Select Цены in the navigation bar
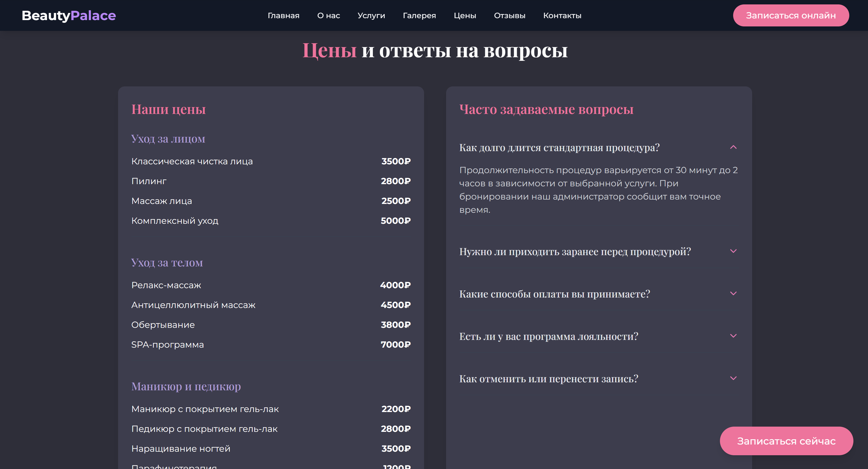The width and height of the screenshot is (868, 469). [465, 15]
